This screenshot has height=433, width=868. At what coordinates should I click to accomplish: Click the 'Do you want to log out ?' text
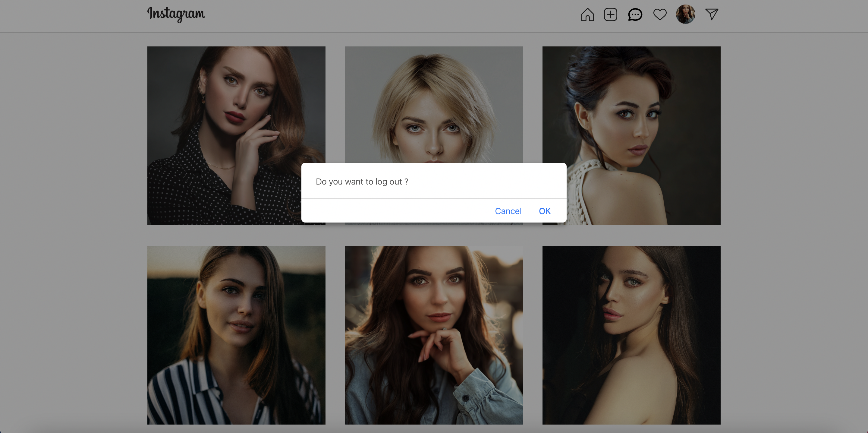(362, 182)
